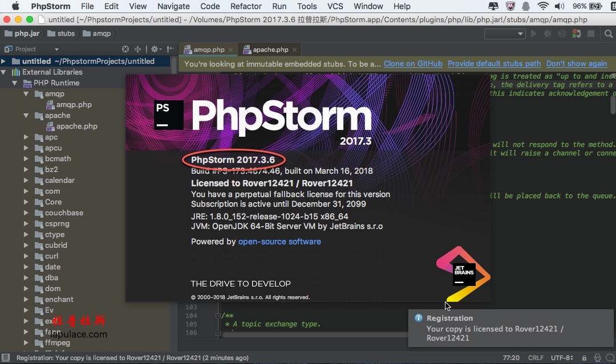Click stubs breadcrumb
The height and width of the screenshot is (364, 616).
click(x=61, y=34)
